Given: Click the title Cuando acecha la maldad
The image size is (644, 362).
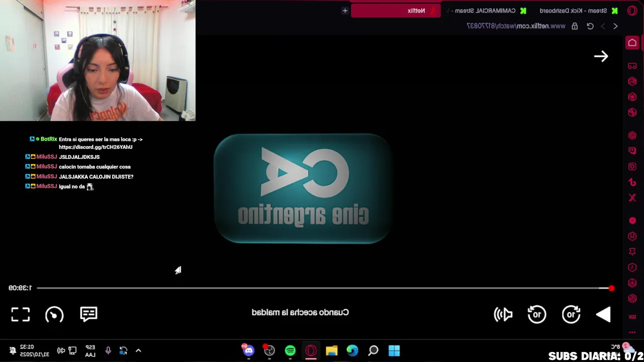Looking at the screenshot, I should click(300, 312).
